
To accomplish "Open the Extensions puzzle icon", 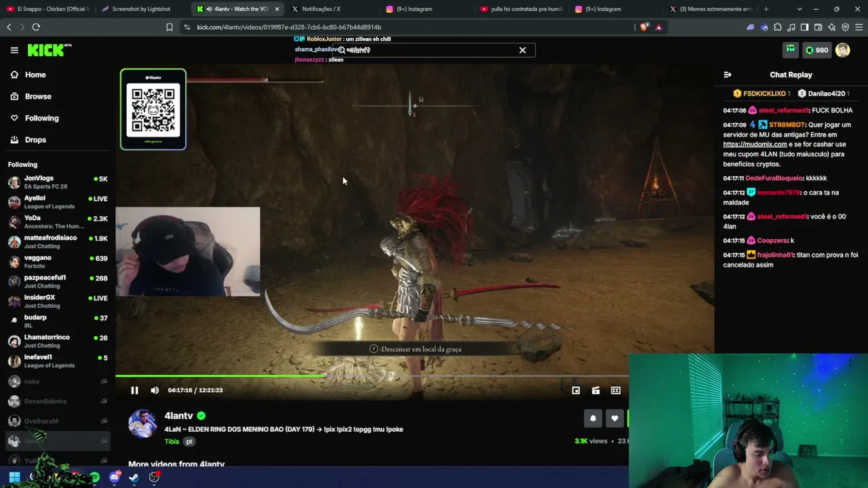I will coord(778,27).
